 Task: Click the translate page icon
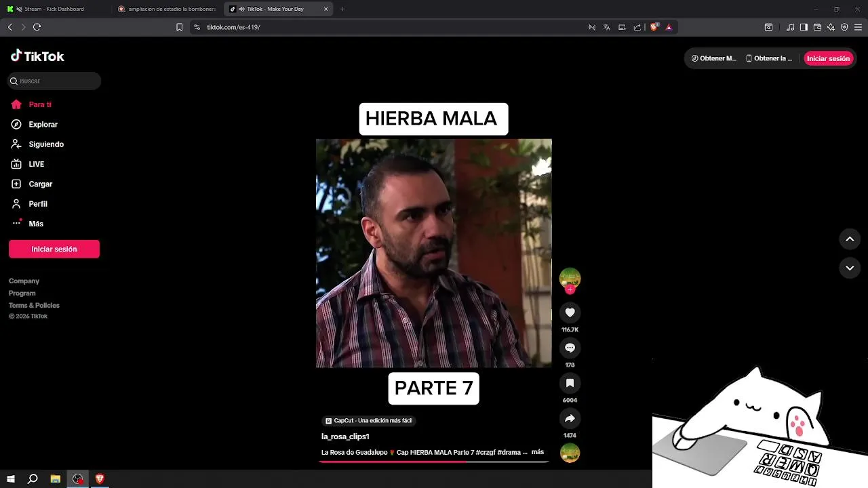607,27
